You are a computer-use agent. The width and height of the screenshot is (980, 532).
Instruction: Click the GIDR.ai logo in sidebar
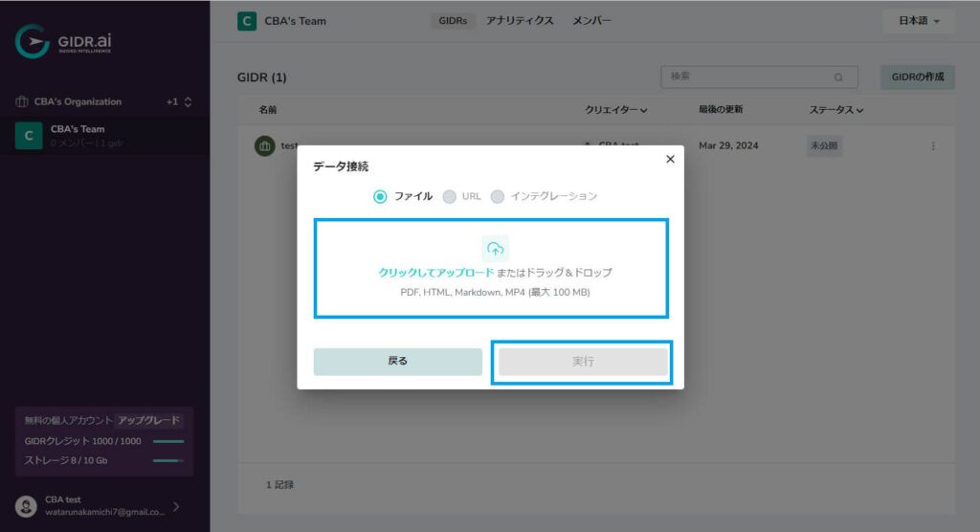point(63,41)
